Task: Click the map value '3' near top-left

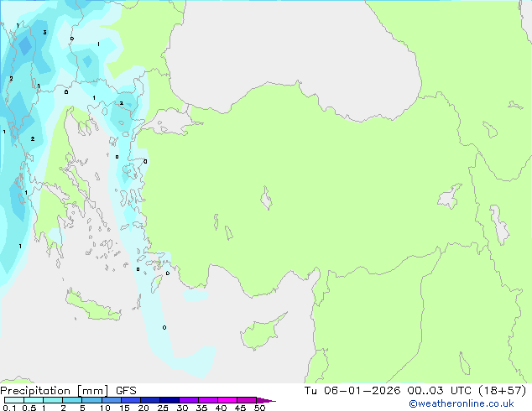Action: 44,32
